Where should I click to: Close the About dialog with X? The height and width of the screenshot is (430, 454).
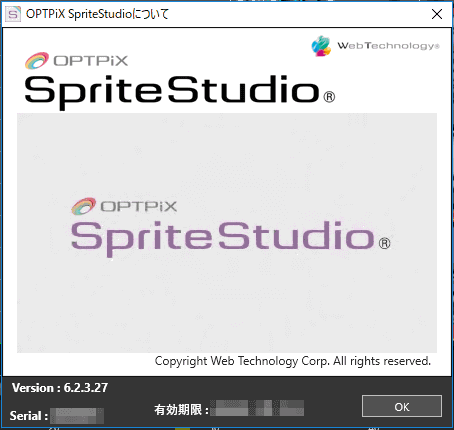[x=437, y=14]
